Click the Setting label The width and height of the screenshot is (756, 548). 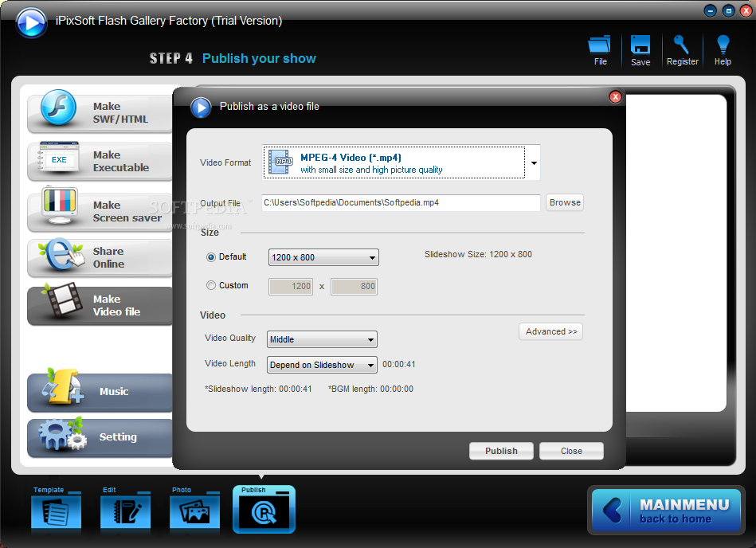point(118,436)
